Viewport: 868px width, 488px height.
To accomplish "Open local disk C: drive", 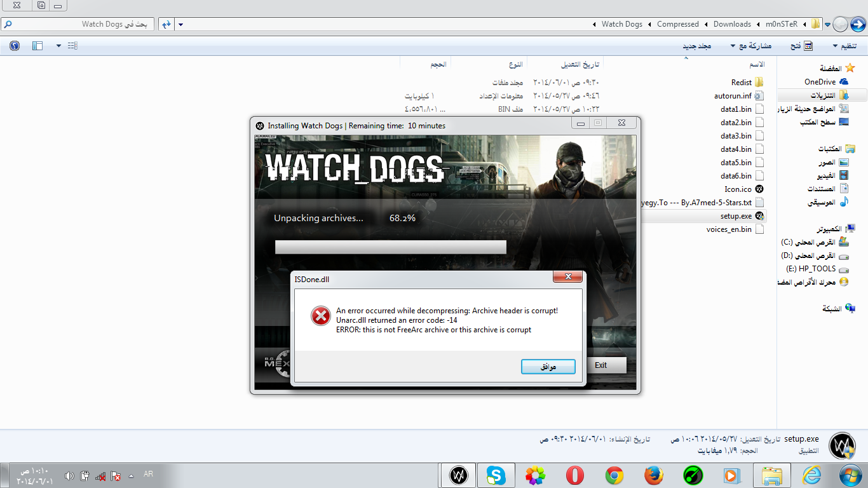I will tap(815, 242).
